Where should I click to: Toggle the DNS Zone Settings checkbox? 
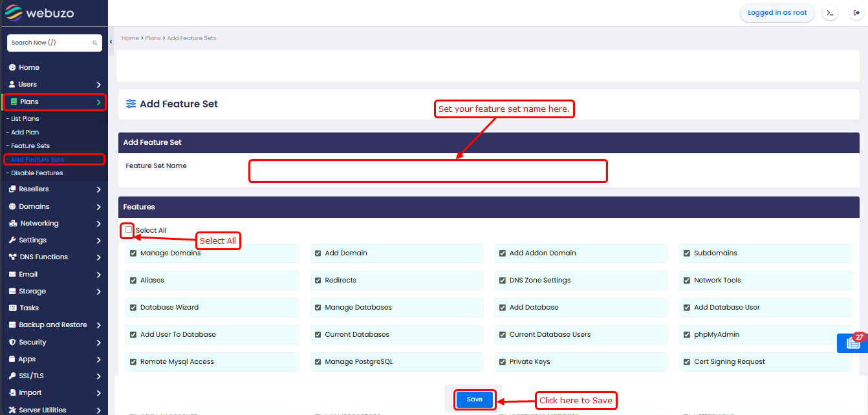503,281
